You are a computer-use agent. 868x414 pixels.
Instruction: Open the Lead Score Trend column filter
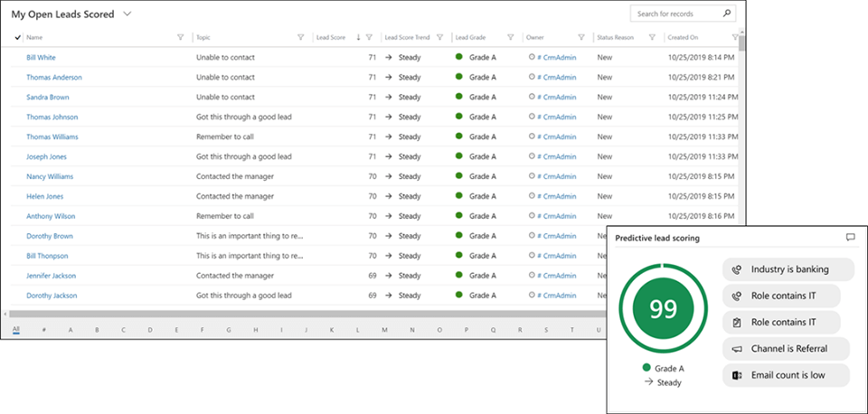[x=439, y=38]
